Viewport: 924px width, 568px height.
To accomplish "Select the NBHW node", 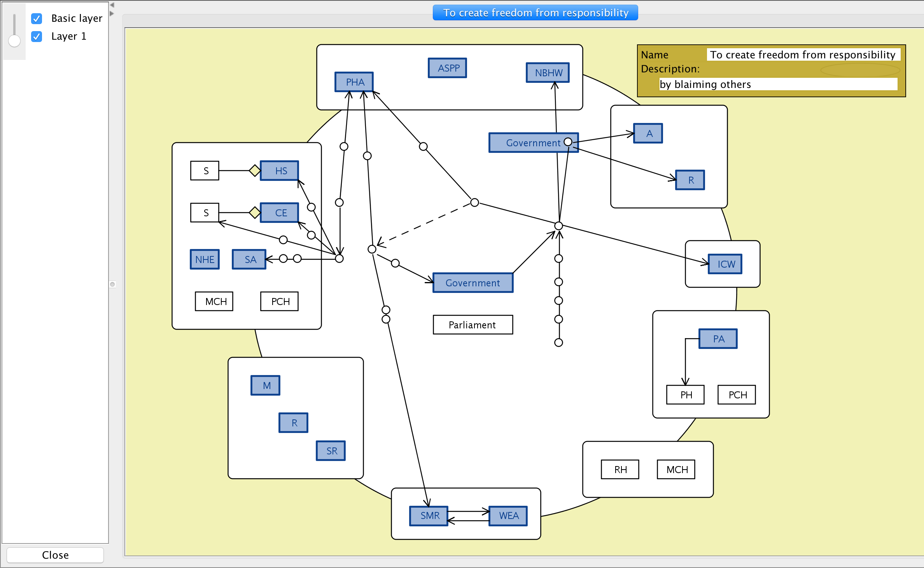I will (548, 73).
